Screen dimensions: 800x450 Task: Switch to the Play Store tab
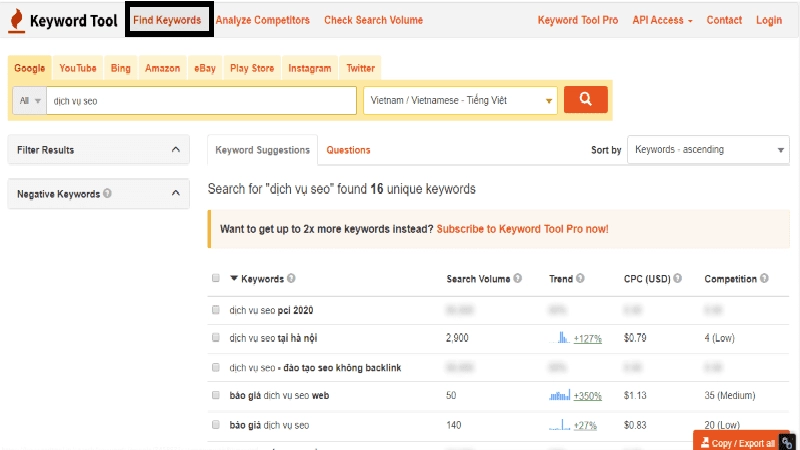tap(252, 68)
